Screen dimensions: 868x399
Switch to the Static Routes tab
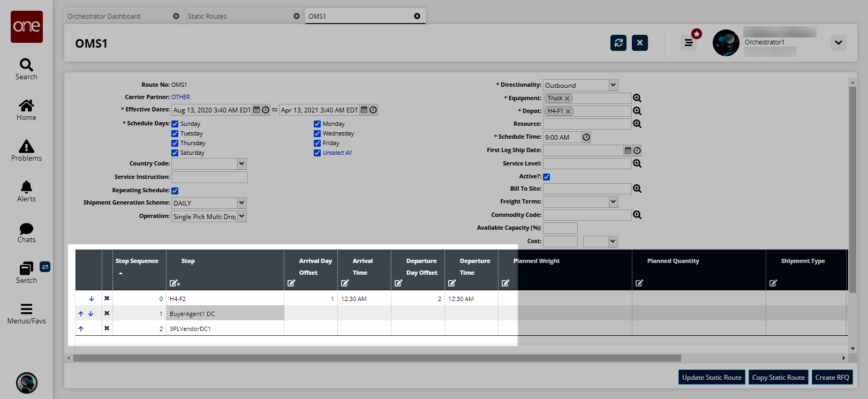207,17
